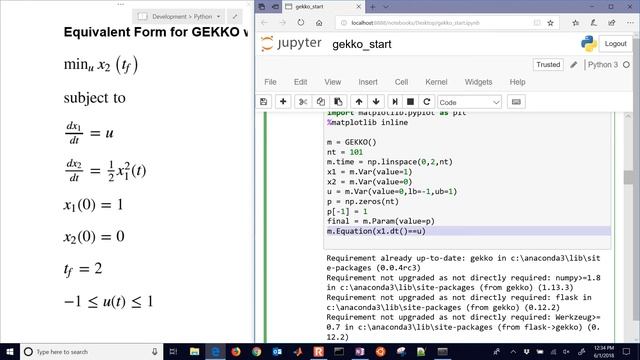Run the current cell

coord(395,102)
